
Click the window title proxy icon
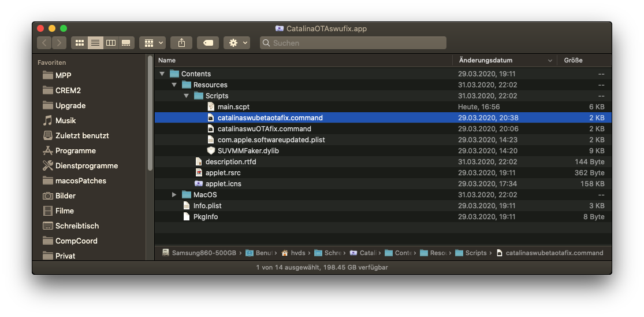click(280, 29)
